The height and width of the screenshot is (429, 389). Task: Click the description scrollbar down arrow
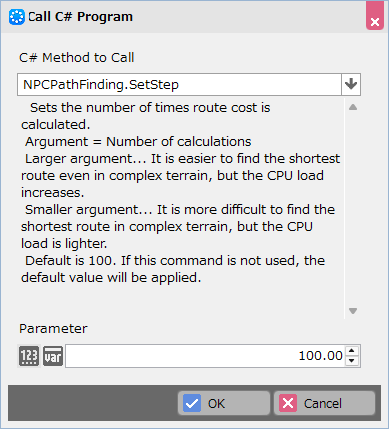coord(353,311)
